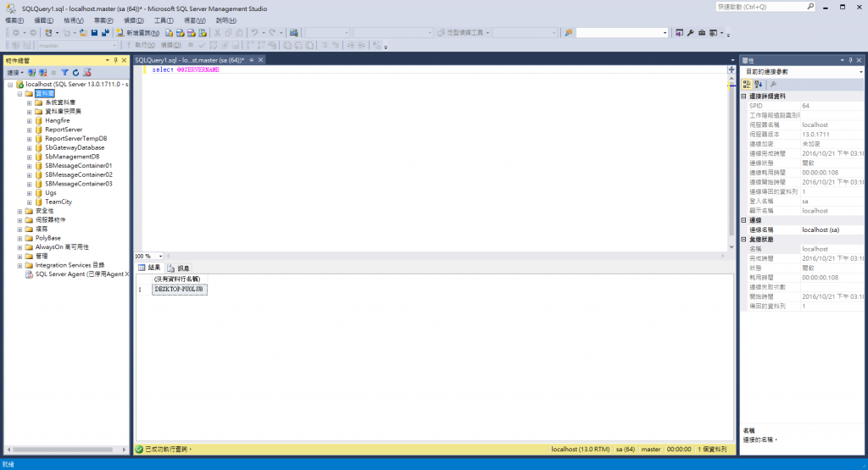Open the 工具(T) menu
This screenshot has height=470, width=868.
click(x=164, y=20)
